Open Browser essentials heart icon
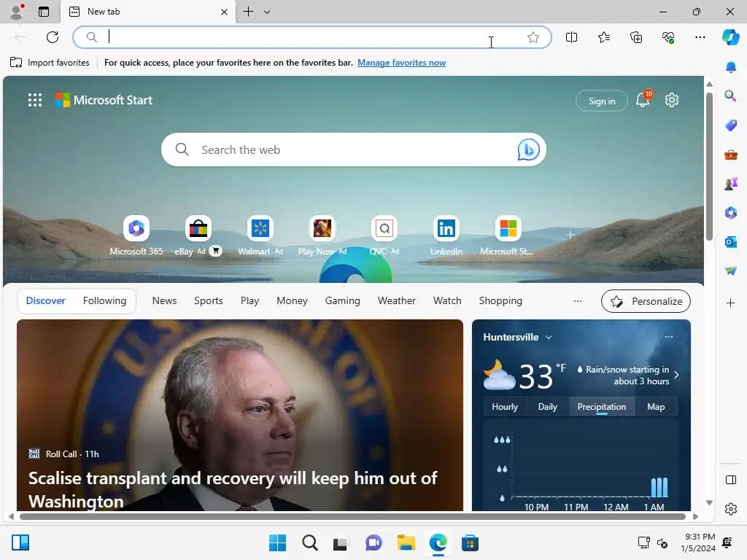The width and height of the screenshot is (747, 560). click(x=668, y=37)
